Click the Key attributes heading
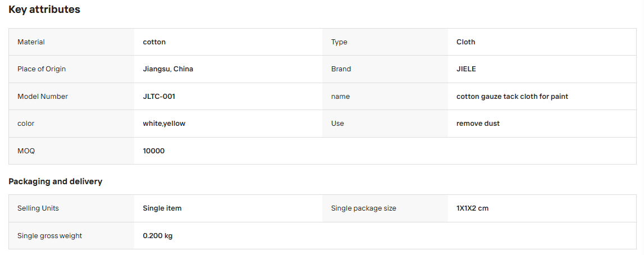Image resolution: width=644 pixels, height=255 pixels. point(44,10)
